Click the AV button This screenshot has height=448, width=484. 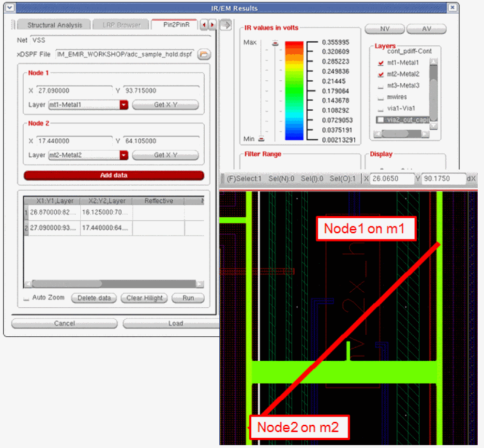click(426, 29)
